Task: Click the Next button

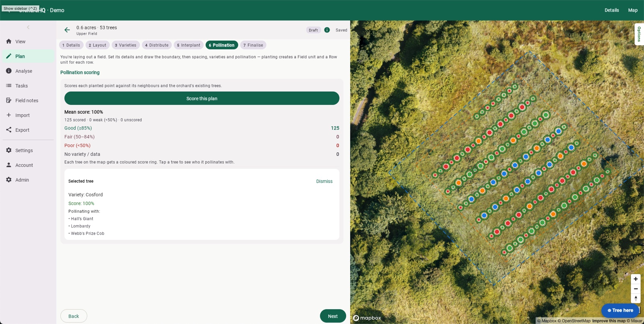Action: tap(333, 316)
